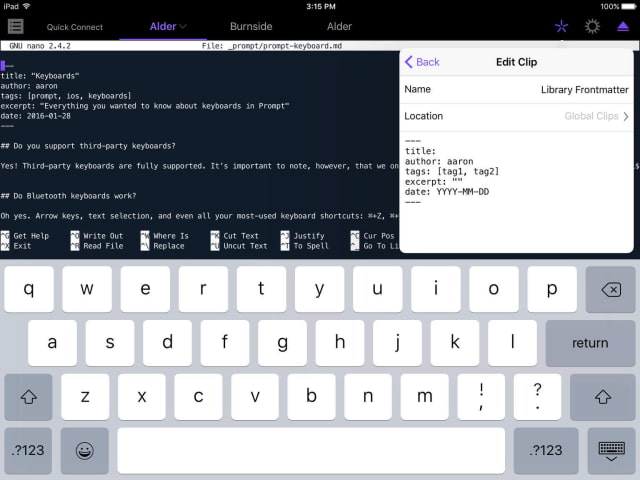Toggle the left shift key
The height and width of the screenshot is (480, 640).
click(29, 397)
